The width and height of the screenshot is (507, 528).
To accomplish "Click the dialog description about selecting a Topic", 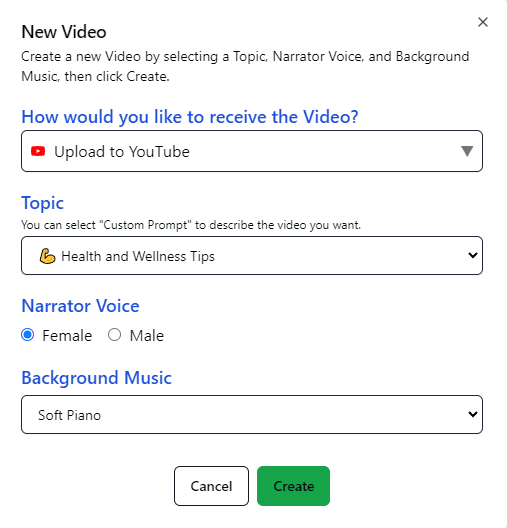I will [x=245, y=66].
